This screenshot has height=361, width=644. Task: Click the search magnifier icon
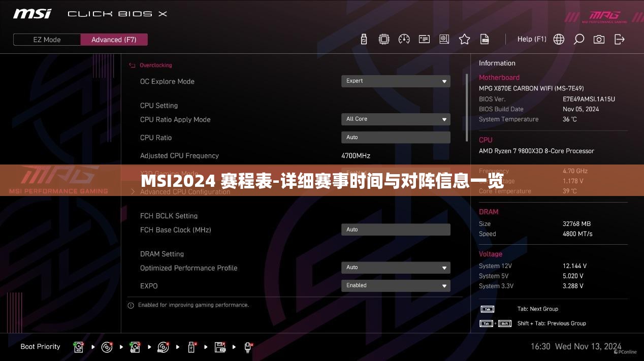(578, 39)
